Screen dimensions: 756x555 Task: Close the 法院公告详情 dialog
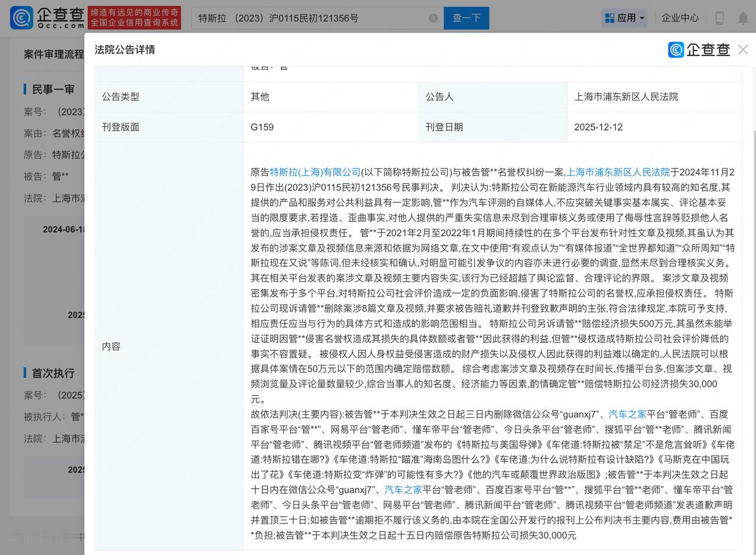(x=743, y=50)
